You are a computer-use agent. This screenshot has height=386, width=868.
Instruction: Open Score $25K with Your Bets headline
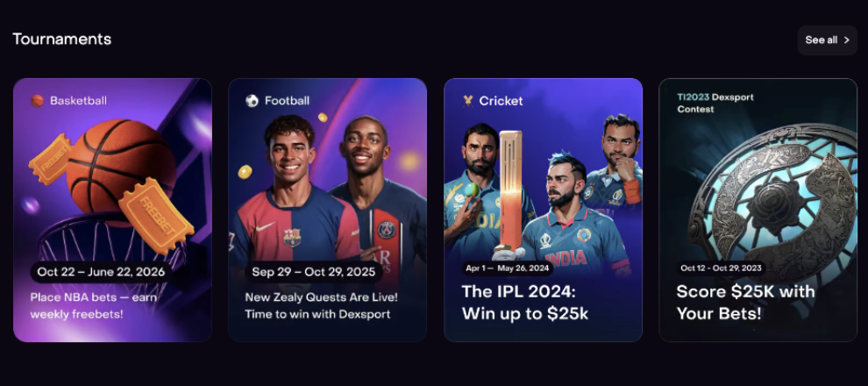(x=745, y=303)
